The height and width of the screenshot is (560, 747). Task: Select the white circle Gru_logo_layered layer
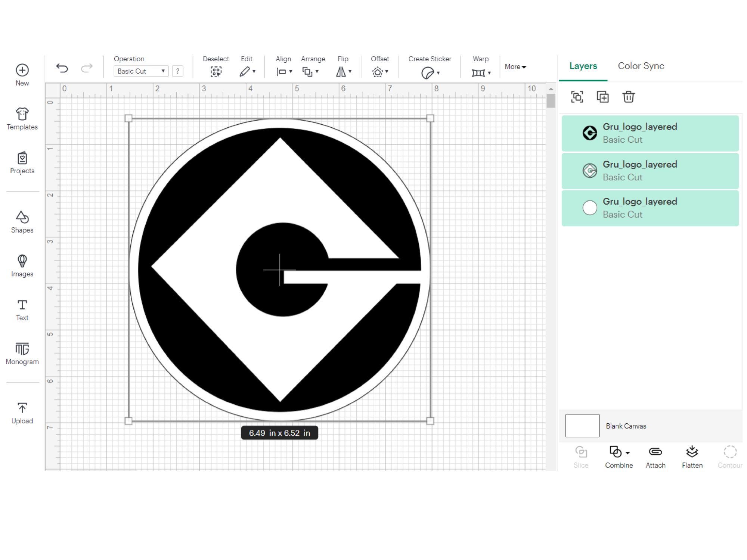coord(650,208)
